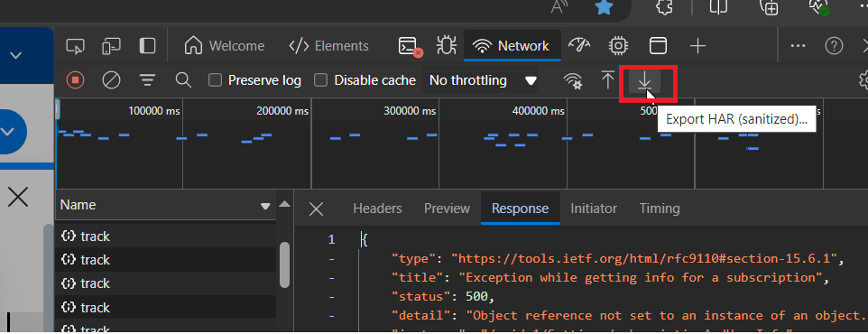Click the Import HAR upload arrow icon
868x334 pixels.
tap(608, 80)
